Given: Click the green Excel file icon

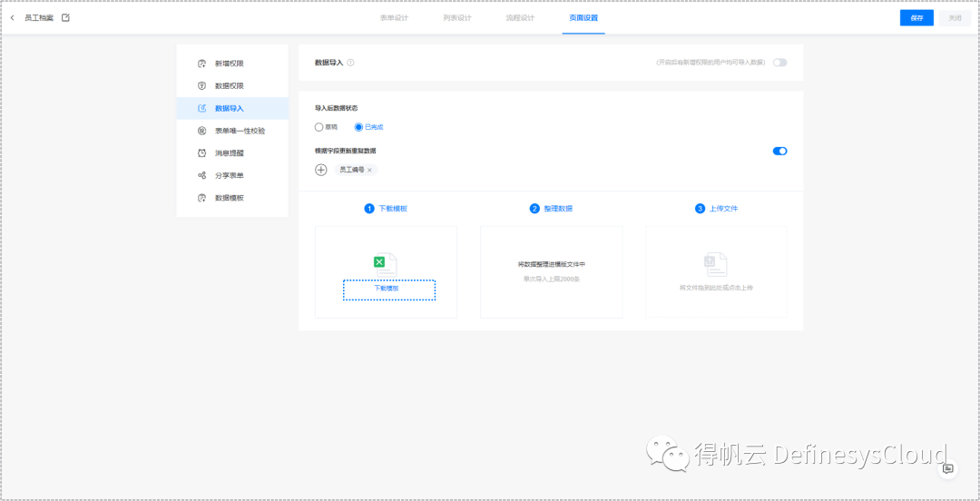Looking at the screenshot, I should coord(381,262).
